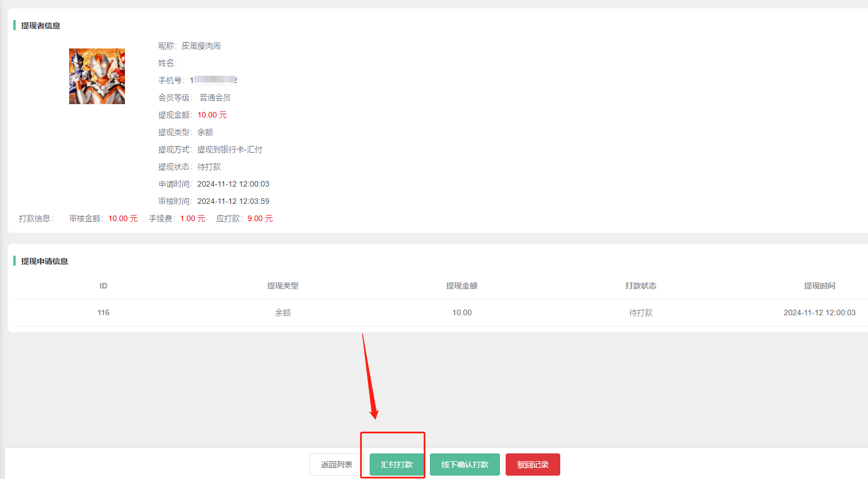The image size is (868, 479).
Task: Reject via the red 驳回记录 button
Action: point(532,465)
